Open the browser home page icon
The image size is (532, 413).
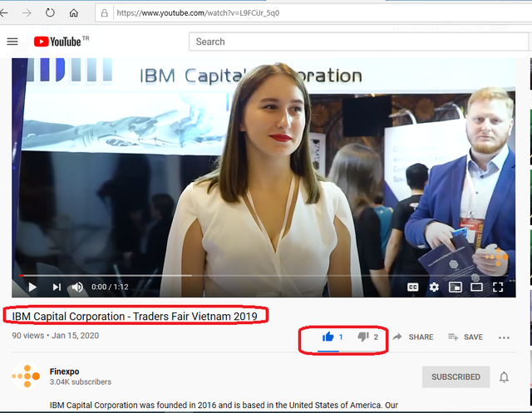(74, 13)
